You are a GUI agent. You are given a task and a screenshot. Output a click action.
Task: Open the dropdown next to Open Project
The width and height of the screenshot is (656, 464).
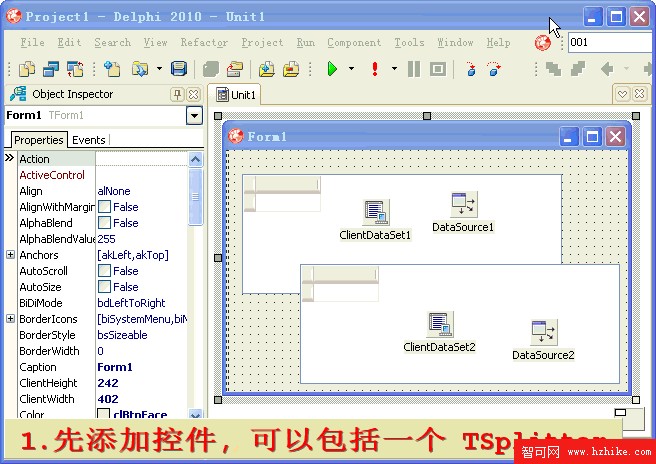point(159,69)
